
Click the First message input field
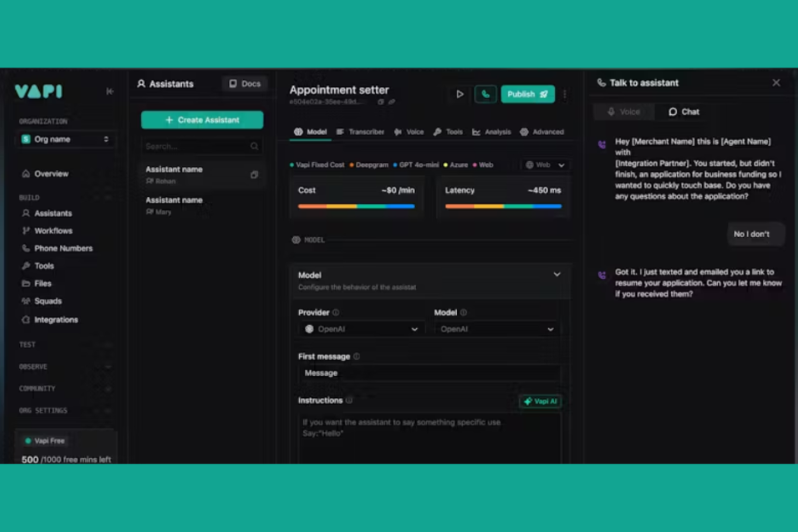click(x=429, y=373)
